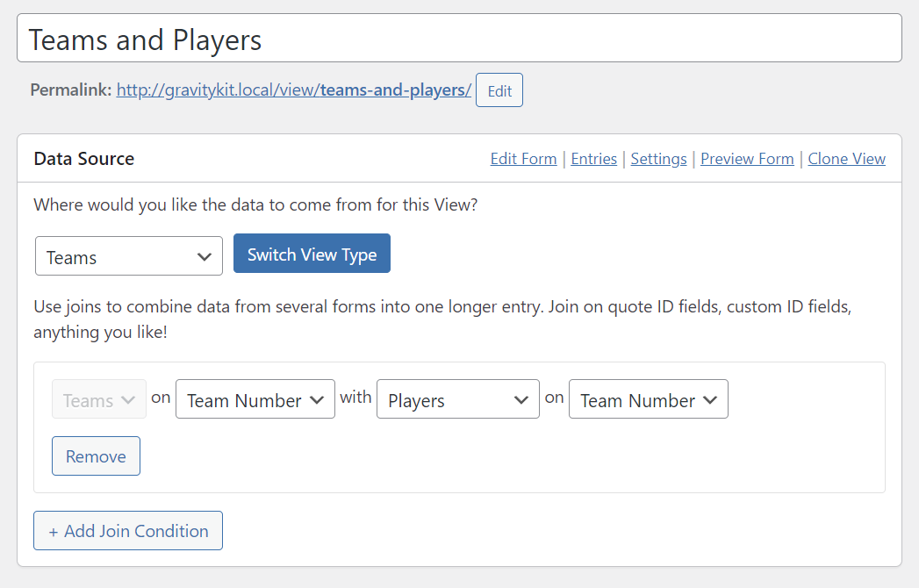The image size is (919, 588).
Task: Open the Players join form dropdown
Action: tap(457, 399)
